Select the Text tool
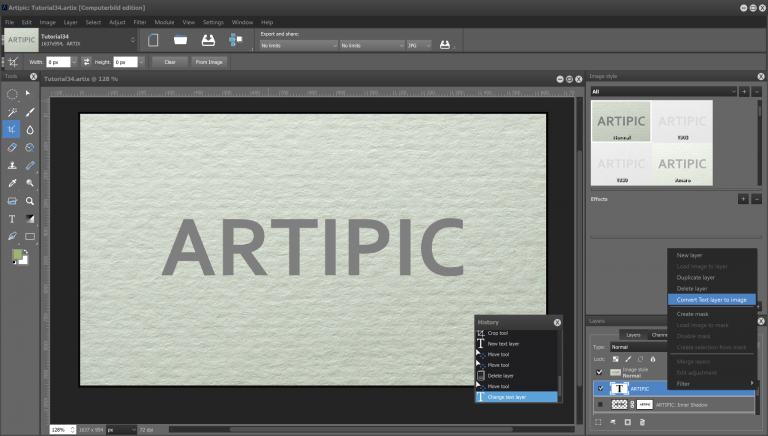Viewport: 768px width, 436px height. point(12,218)
